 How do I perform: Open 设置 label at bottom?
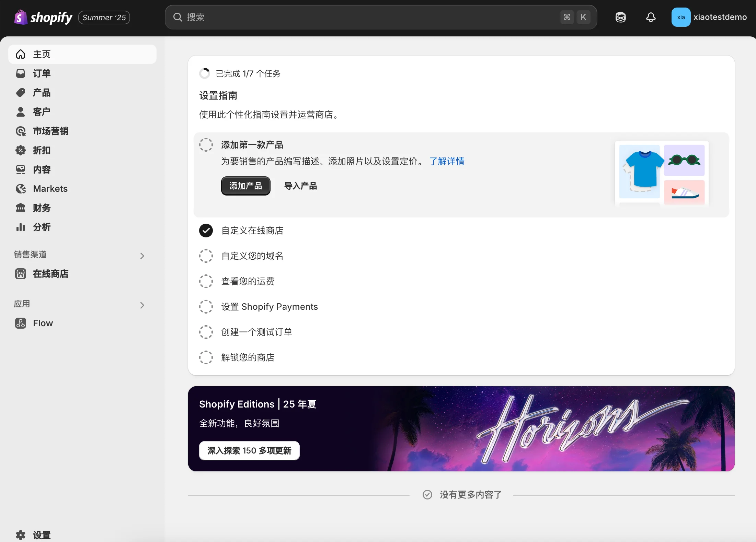(42, 535)
